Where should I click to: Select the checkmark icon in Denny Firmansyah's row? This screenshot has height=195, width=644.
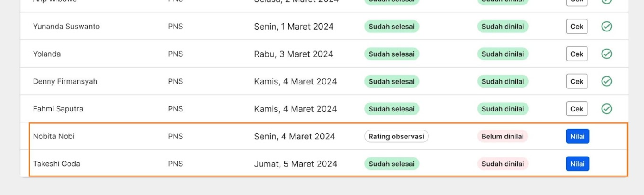tap(606, 81)
